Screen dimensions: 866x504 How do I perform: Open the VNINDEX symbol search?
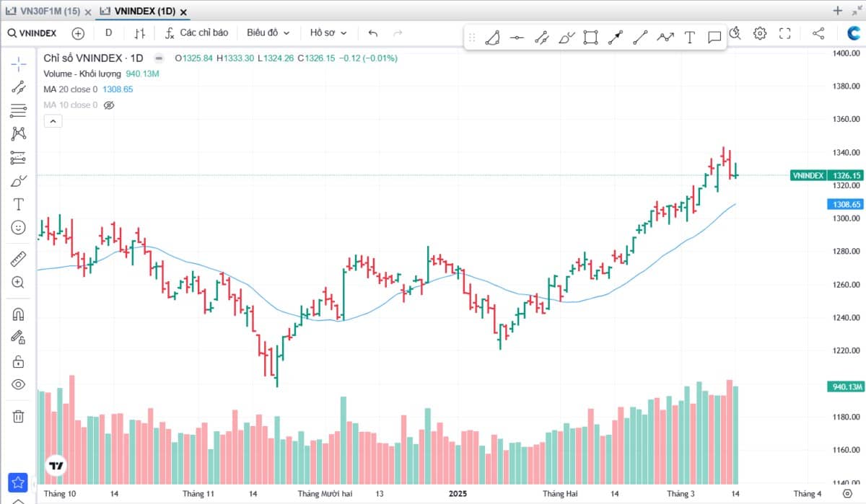pyautogui.click(x=32, y=33)
